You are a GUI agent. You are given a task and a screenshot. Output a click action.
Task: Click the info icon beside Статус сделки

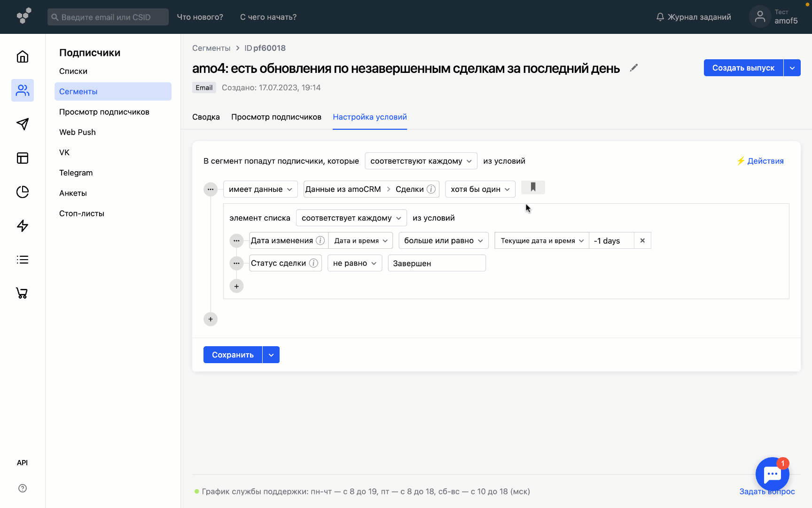[x=313, y=263]
